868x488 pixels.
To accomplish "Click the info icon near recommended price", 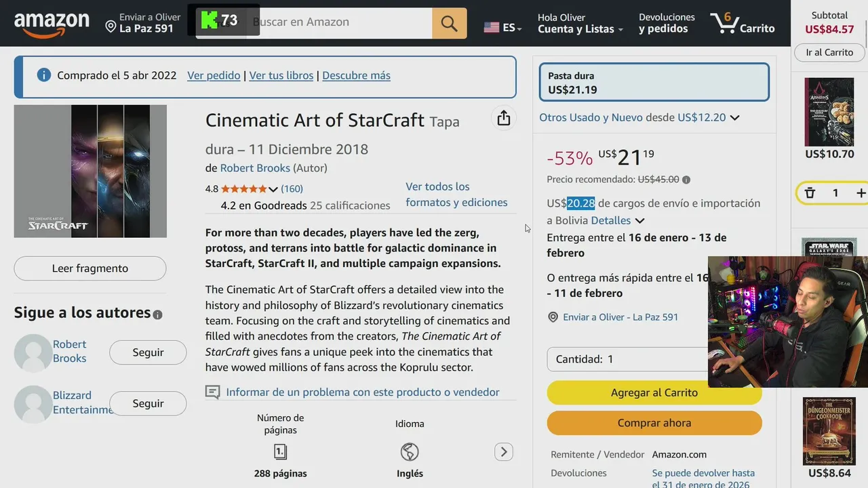I will tap(686, 180).
